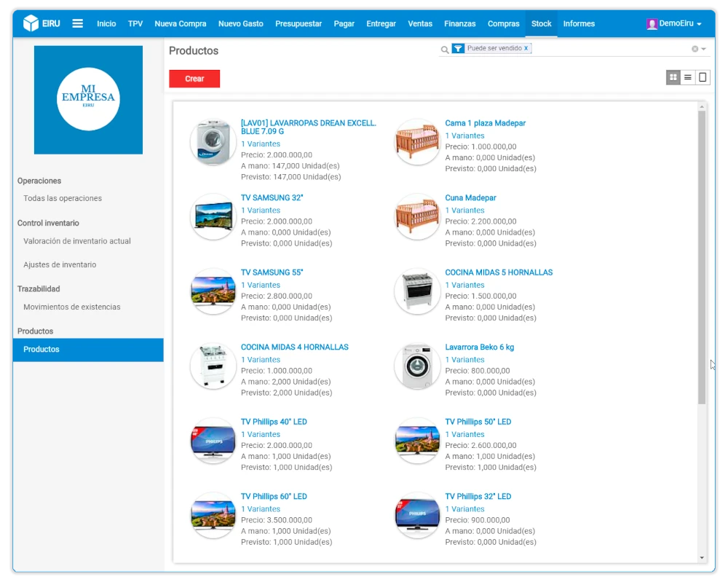Open the Lavarrora Beko 6 kg image
Viewport: 728px width, 582px height.
click(x=417, y=366)
